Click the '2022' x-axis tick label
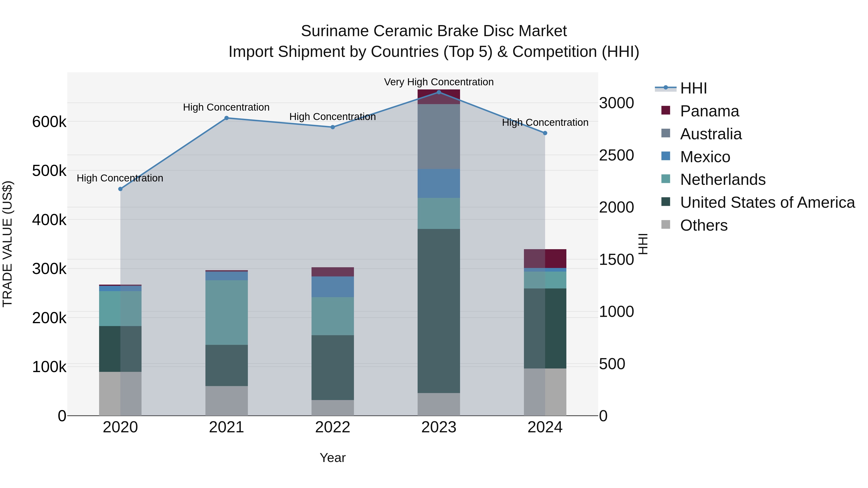868x488 pixels. tap(332, 427)
